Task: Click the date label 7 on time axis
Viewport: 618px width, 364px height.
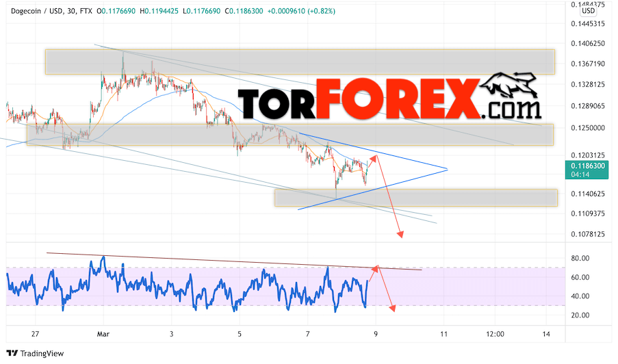Action: tap(307, 334)
